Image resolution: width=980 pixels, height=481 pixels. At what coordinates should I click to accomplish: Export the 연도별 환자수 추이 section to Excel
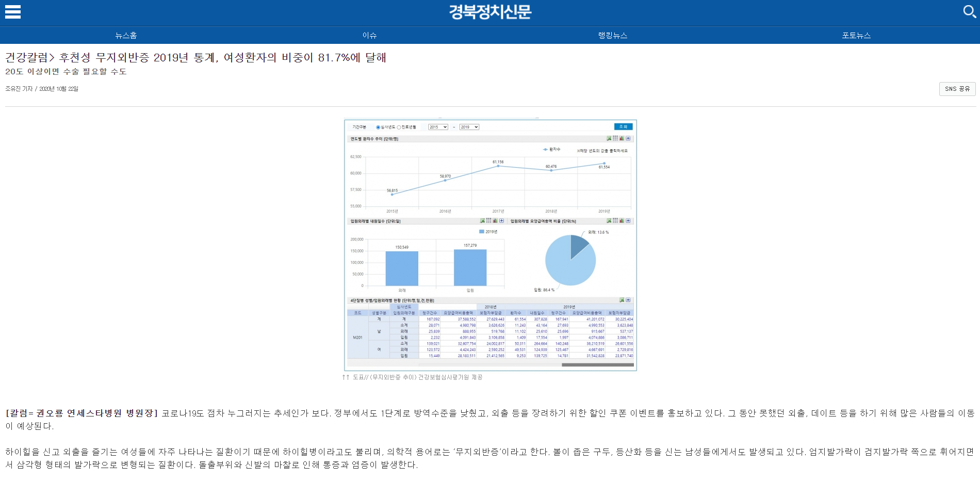[x=609, y=138]
